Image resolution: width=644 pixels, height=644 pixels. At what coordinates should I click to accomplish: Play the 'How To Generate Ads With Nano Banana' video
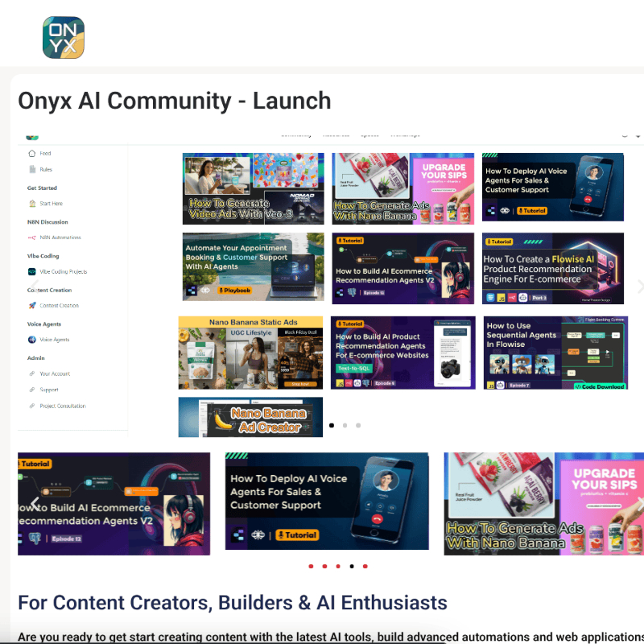pos(402,188)
